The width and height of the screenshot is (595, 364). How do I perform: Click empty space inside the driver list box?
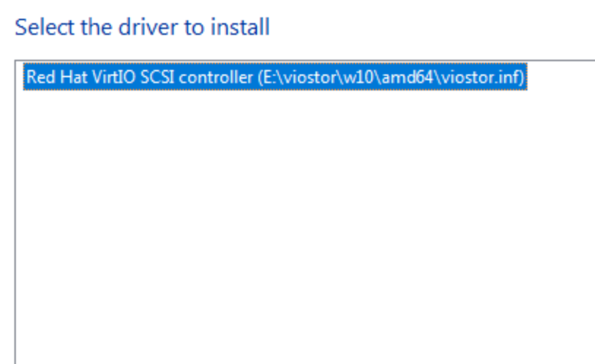pos(303,227)
